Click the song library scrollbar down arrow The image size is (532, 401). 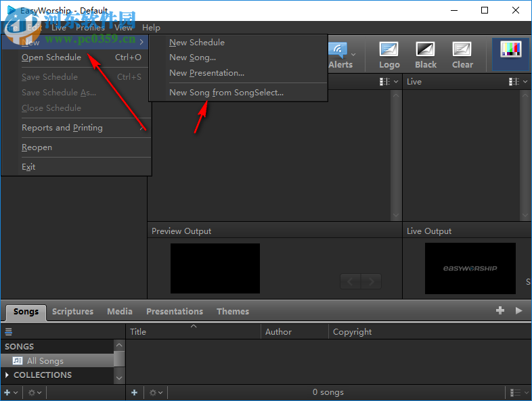[119, 378]
